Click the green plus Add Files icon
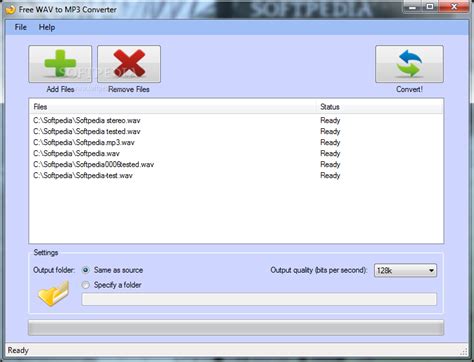Screen dimensions: 474x362 tap(60, 64)
